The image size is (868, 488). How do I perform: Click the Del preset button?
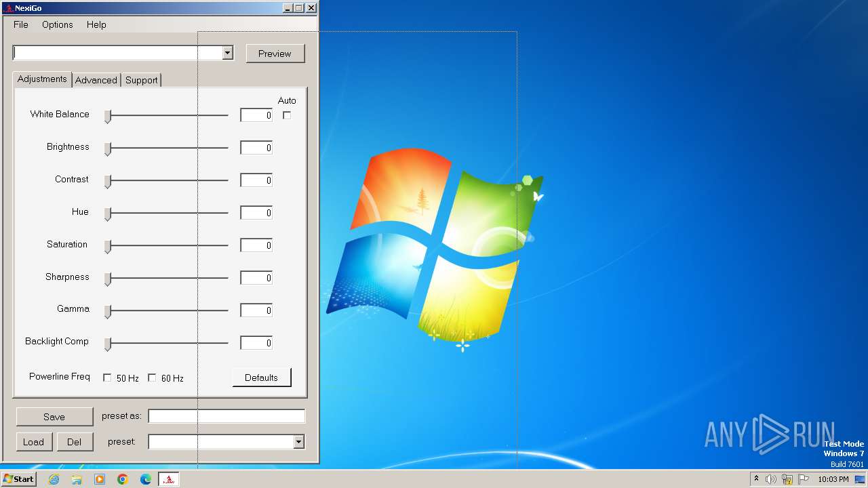pos(74,442)
